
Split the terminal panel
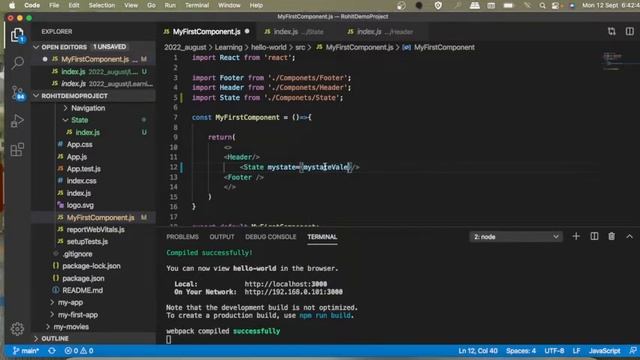pyautogui.click(x=594, y=236)
